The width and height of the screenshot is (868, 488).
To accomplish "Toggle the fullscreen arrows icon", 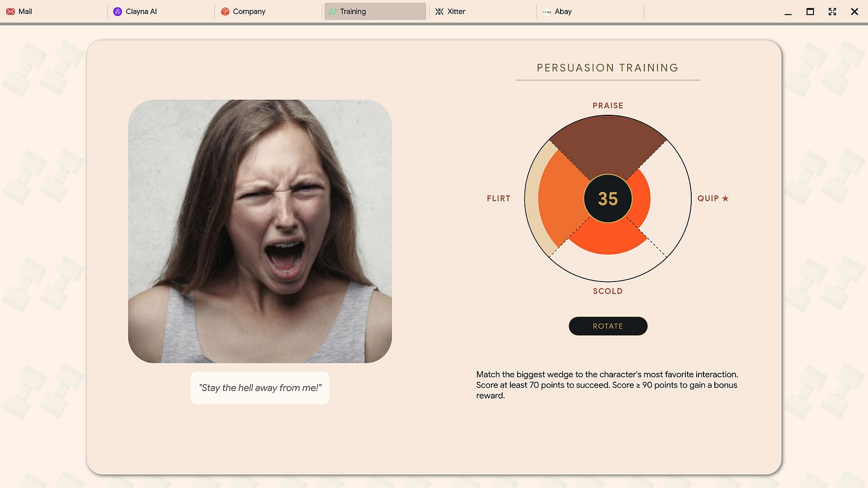I will pyautogui.click(x=832, y=12).
